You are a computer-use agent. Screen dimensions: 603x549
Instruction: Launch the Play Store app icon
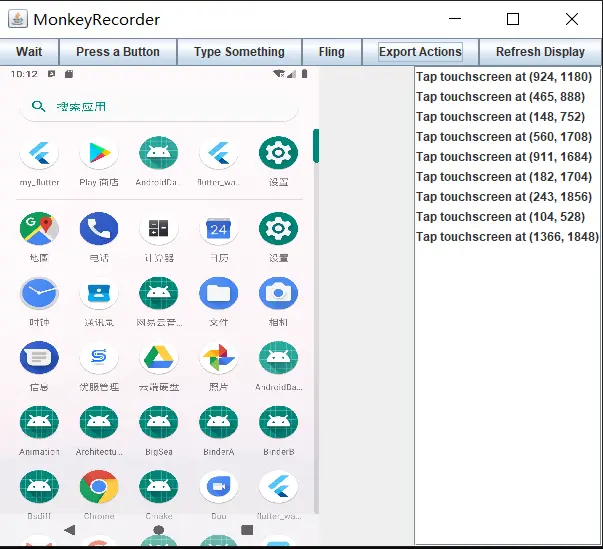[x=99, y=153]
